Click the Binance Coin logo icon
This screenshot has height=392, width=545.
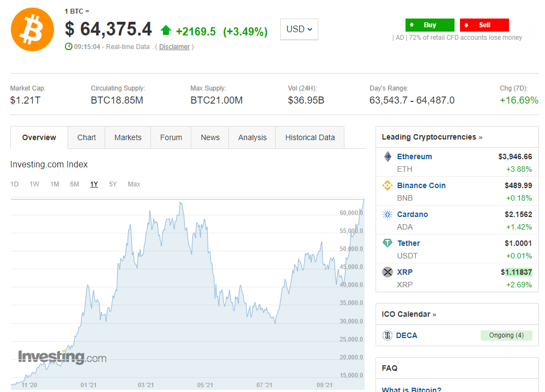(387, 185)
